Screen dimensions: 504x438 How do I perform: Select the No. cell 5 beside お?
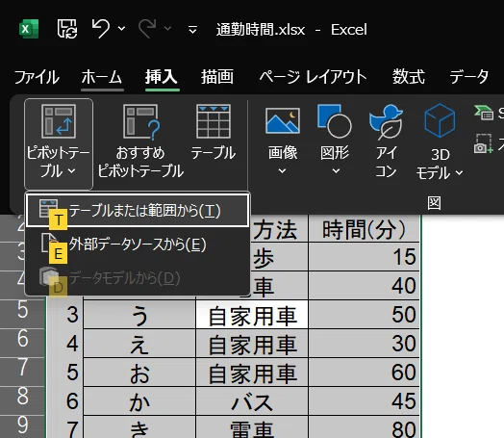click(65, 373)
